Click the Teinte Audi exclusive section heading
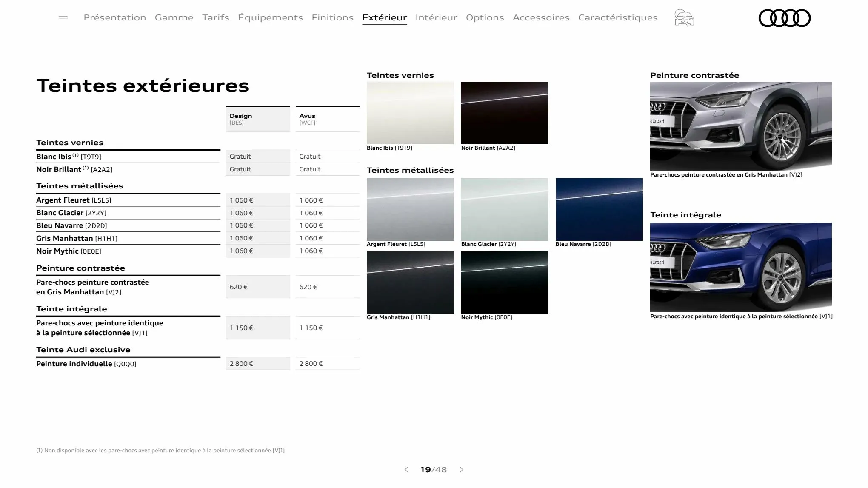This screenshot has width=868, height=488. 83,350
